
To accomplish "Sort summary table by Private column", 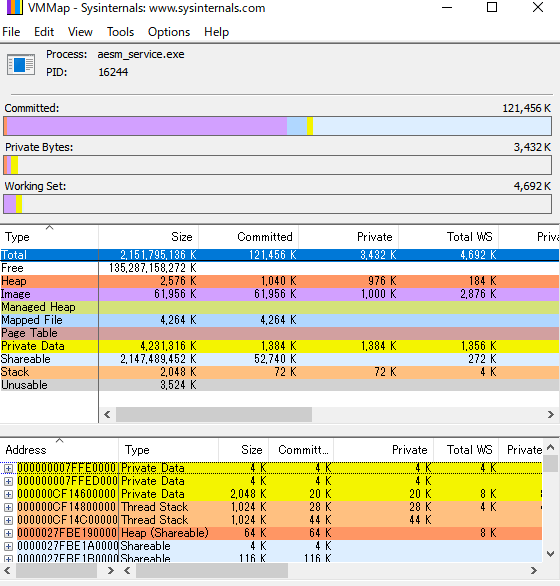I will point(348,237).
